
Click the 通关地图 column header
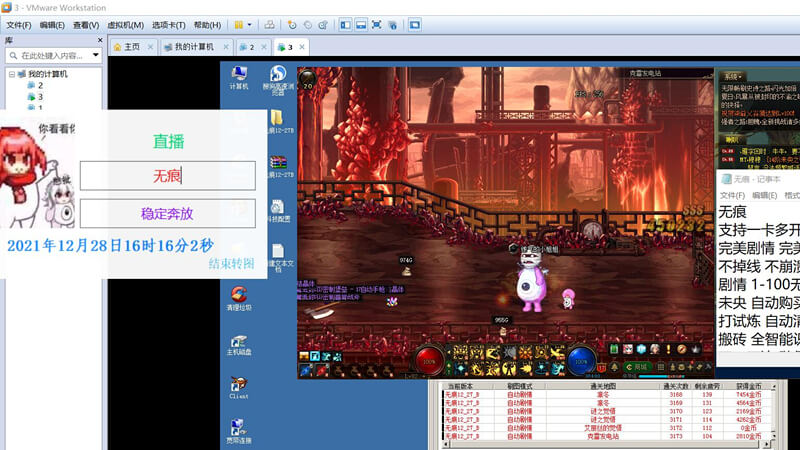[603, 386]
